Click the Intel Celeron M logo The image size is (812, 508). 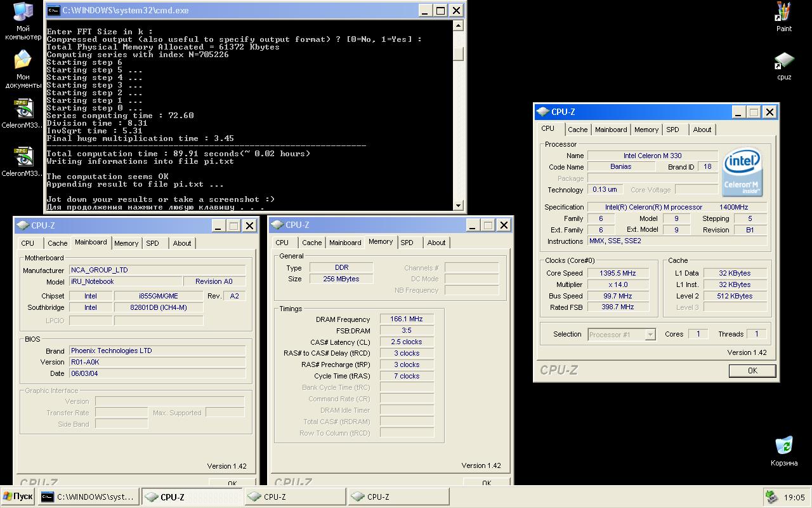[742, 172]
